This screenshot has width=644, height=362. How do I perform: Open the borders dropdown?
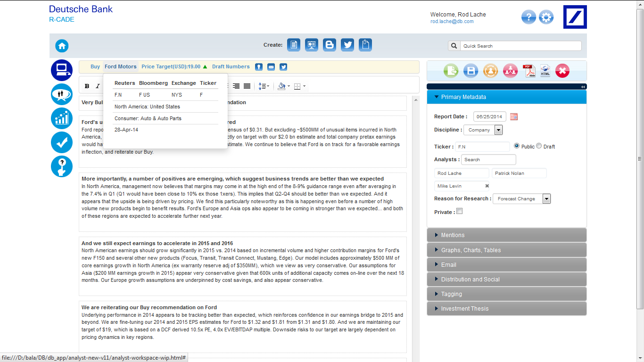(300, 86)
